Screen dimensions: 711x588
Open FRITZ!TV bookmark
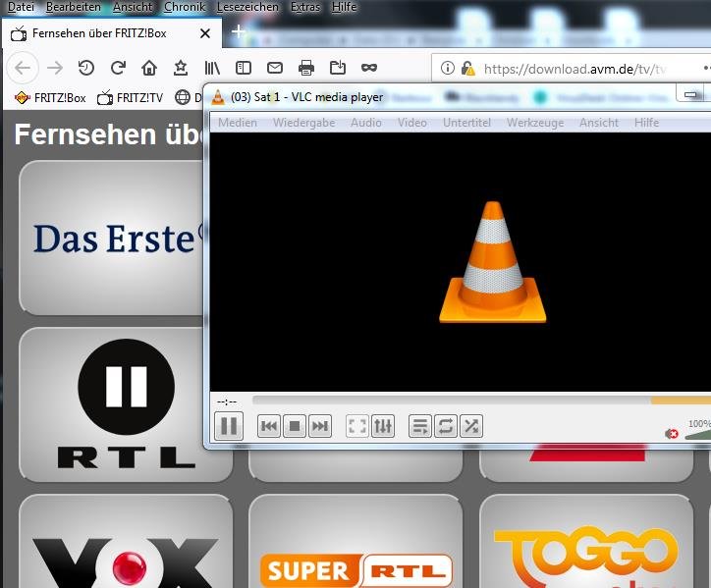(130, 97)
